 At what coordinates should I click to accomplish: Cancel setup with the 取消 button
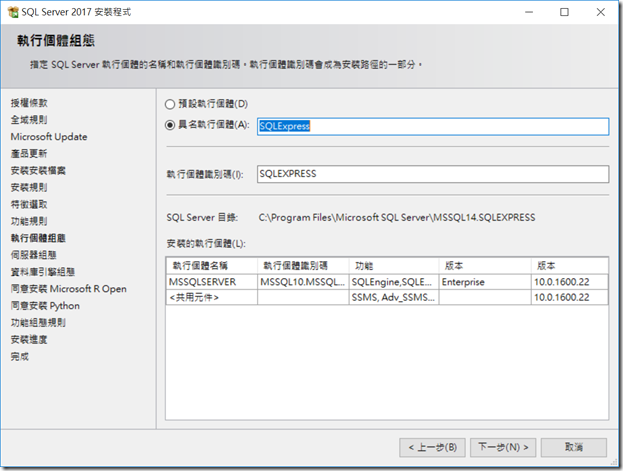click(x=574, y=448)
